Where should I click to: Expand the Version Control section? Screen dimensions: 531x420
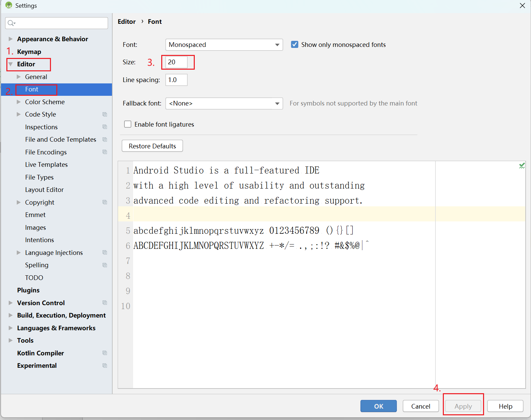[x=10, y=303]
